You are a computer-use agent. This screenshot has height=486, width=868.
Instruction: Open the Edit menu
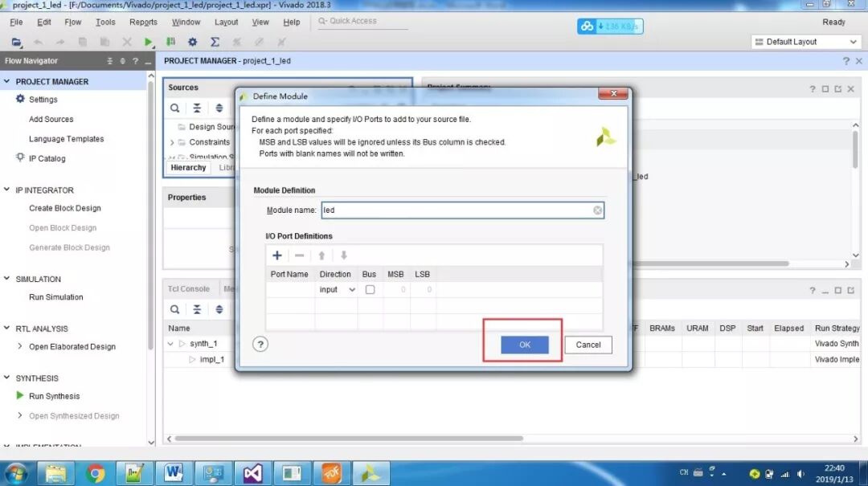[x=43, y=22]
